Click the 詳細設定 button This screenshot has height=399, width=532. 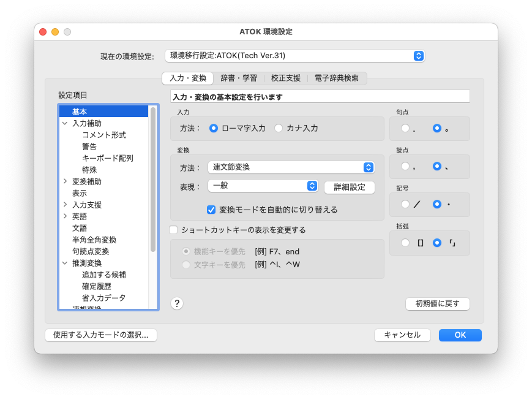click(x=349, y=187)
